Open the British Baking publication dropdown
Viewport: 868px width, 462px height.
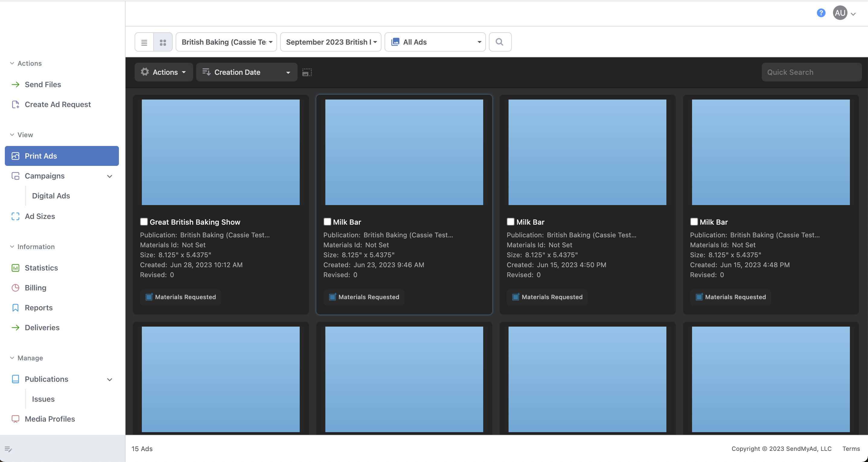point(226,42)
